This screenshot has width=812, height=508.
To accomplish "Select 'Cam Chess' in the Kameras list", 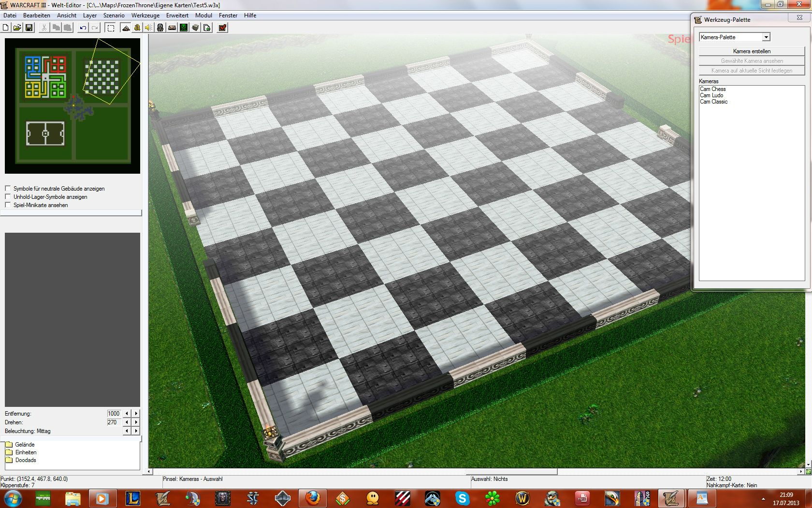I will click(713, 89).
